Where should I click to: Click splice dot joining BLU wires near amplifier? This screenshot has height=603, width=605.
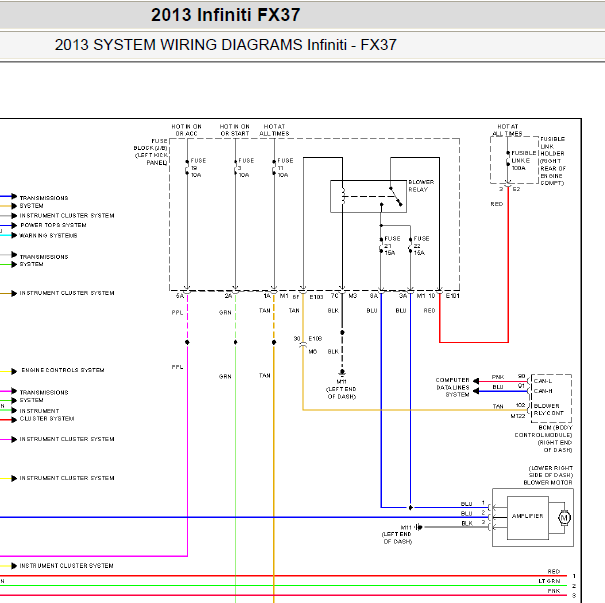tap(411, 508)
